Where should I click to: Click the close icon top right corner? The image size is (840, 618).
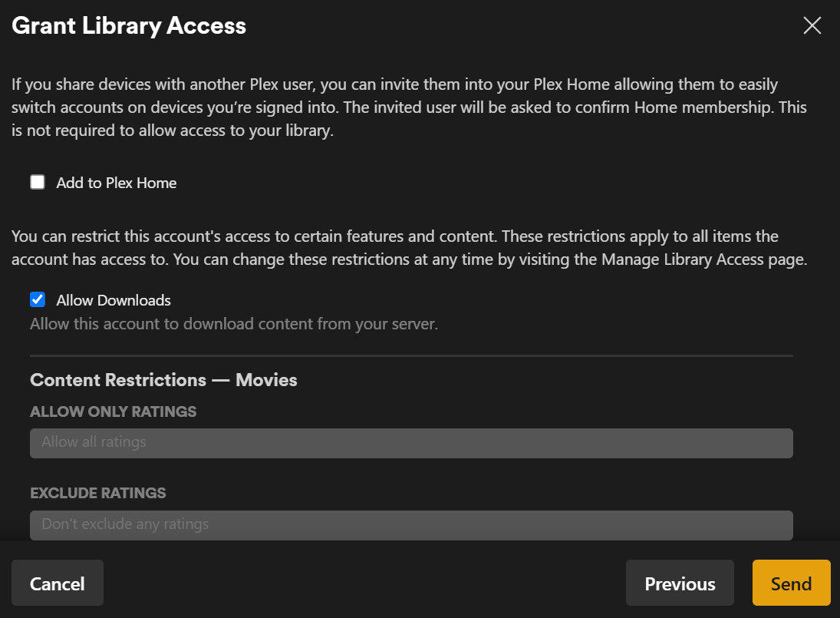point(812,25)
